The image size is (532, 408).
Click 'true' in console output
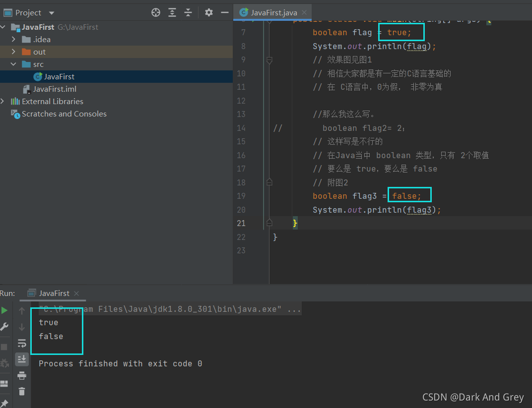(x=49, y=323)
